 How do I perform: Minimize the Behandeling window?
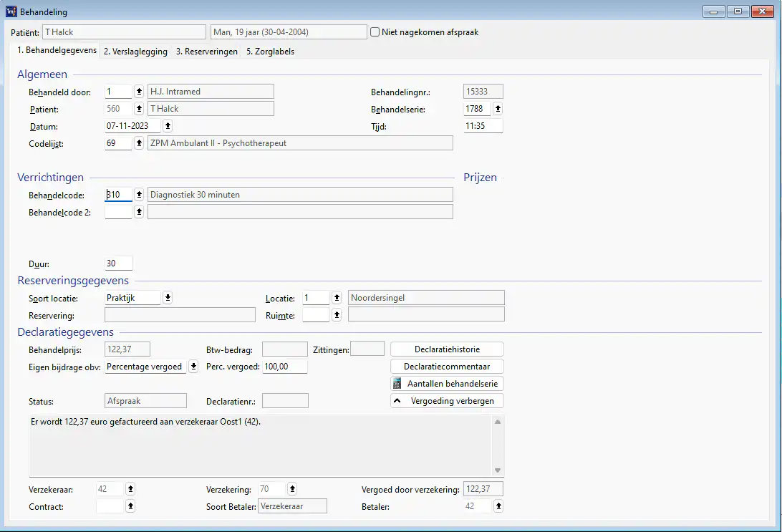(714, 11)
